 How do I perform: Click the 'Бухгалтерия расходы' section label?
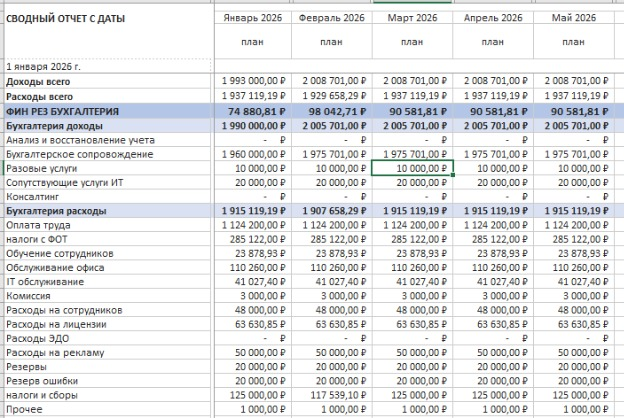point(56,212)
